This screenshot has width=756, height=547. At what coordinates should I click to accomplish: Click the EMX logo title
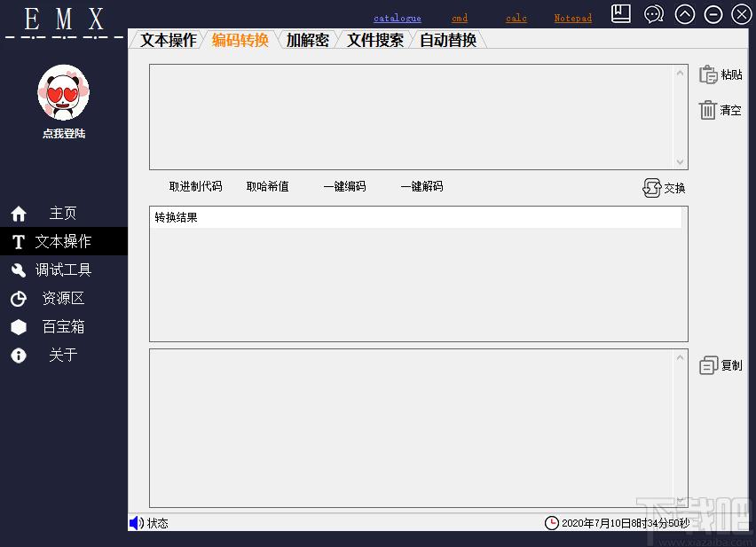pos(64,20)
